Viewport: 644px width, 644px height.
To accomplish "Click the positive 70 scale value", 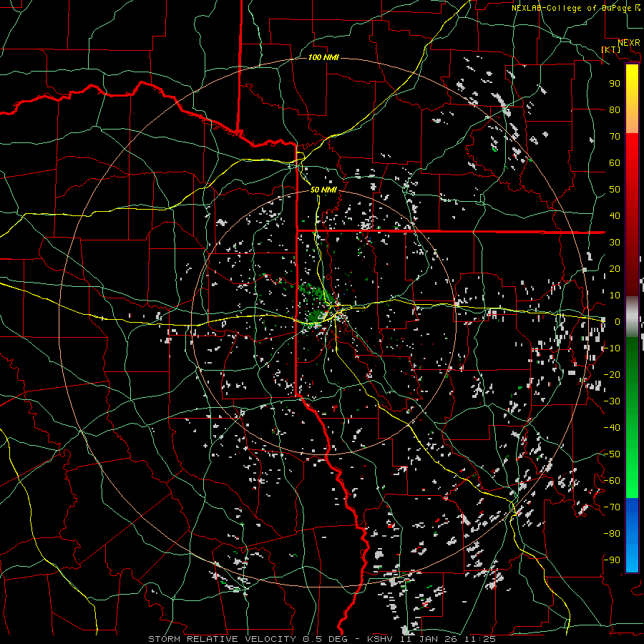I will pos(615,137).
